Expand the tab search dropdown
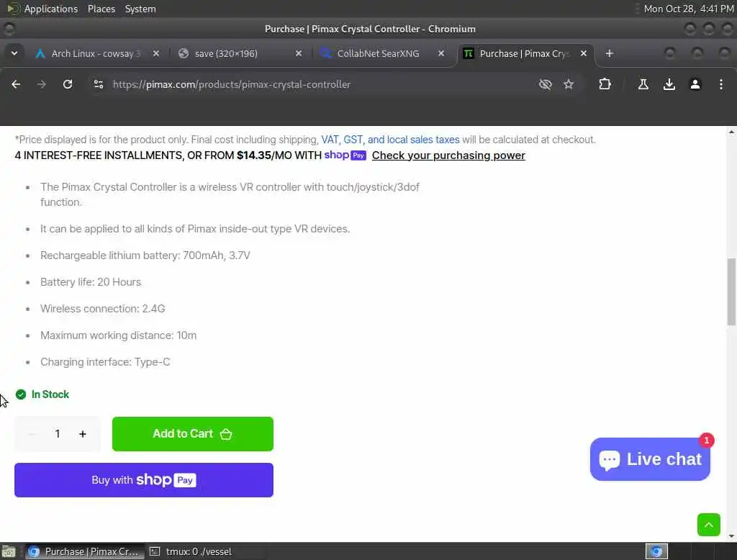This screenshot has height=560, width=737. point(14,53)
